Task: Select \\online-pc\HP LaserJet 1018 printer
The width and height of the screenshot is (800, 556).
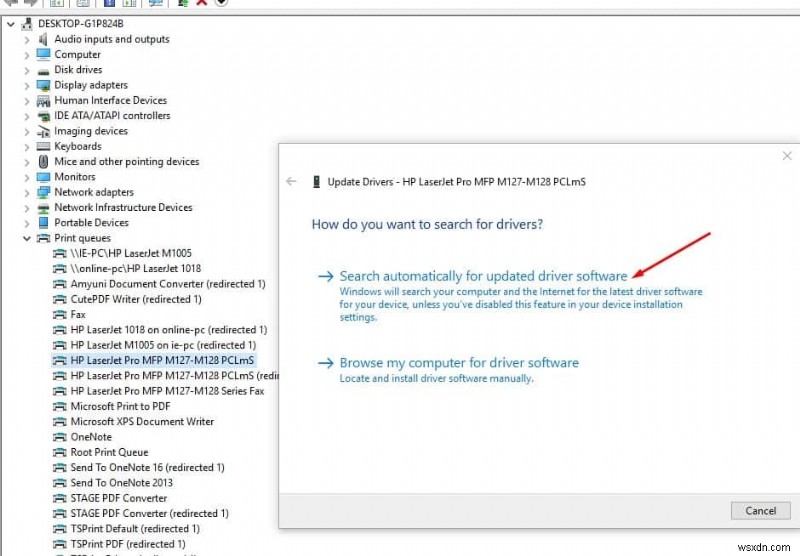Action: tap(136, 269)
